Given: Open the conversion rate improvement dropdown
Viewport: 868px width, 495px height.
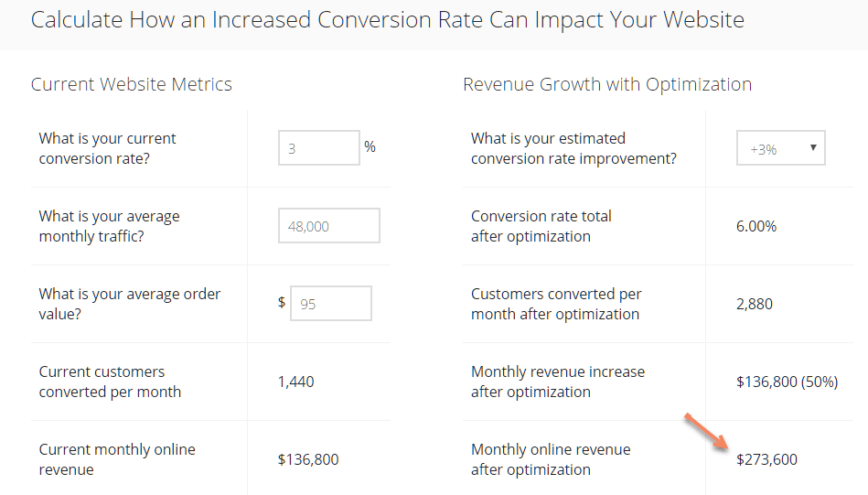Looking at the screenshot, I should coord(780,148).
